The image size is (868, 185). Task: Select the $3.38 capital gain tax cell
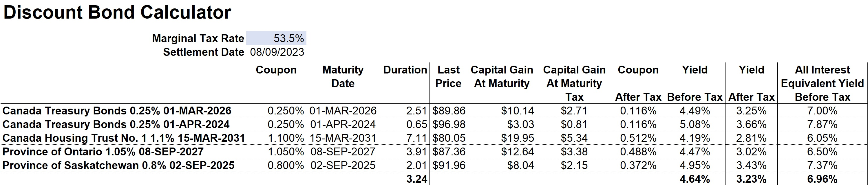click(574, 152)
